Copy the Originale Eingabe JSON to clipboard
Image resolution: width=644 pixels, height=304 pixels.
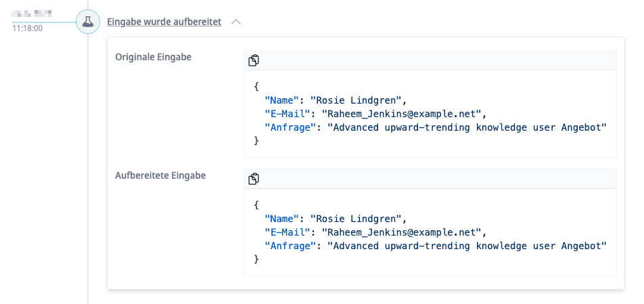coord(254,61)
